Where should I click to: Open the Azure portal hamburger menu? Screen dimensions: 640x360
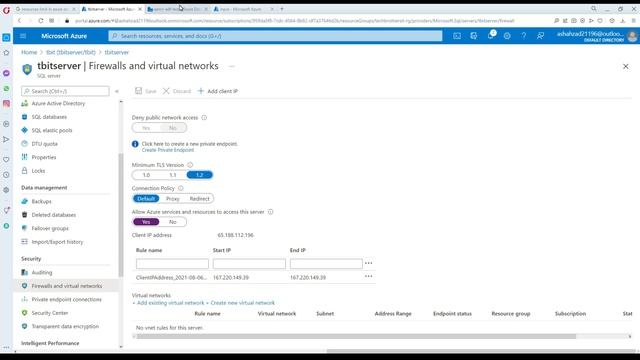[23, 36]
